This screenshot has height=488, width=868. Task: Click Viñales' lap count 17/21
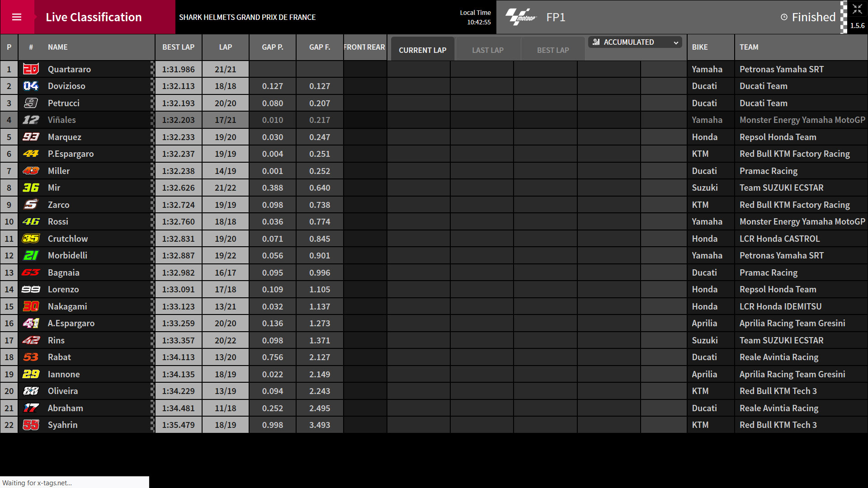tap(226, 120)
